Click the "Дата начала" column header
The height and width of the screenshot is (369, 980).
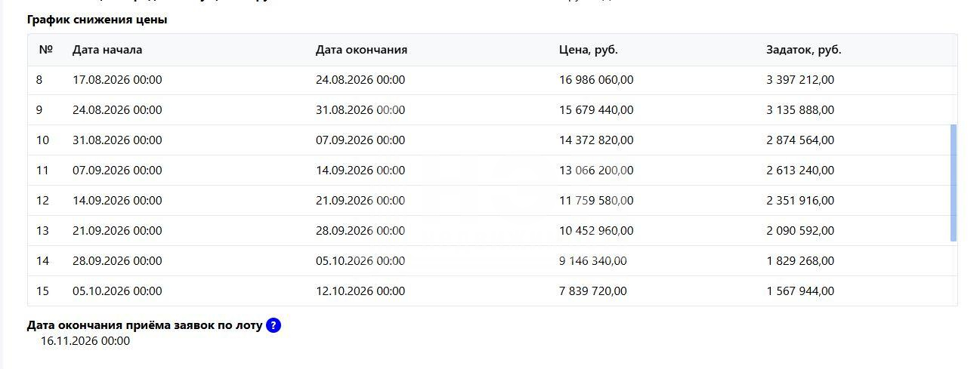tap(107, 50)
